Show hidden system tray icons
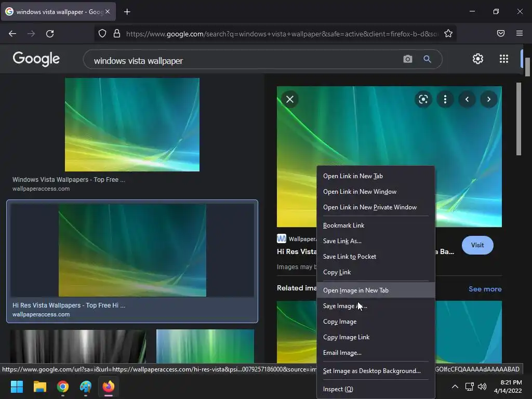 [455, 387]
